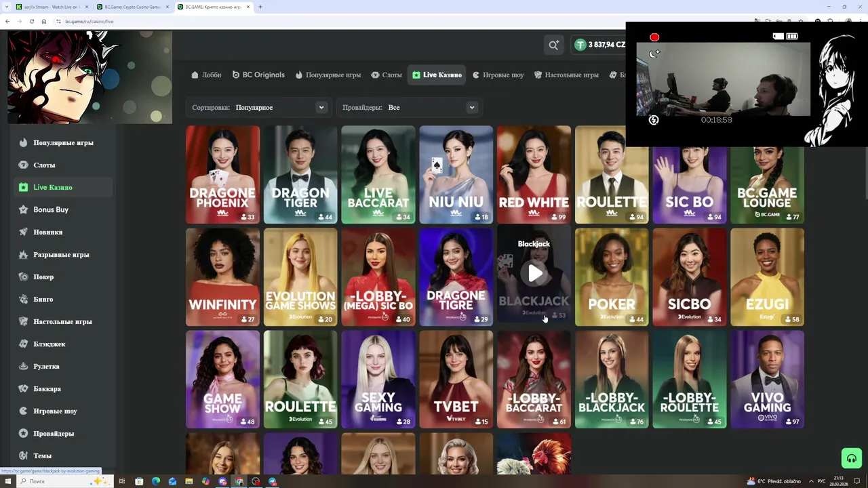Close the serj1x Stream browser tab

pos(86,7)
